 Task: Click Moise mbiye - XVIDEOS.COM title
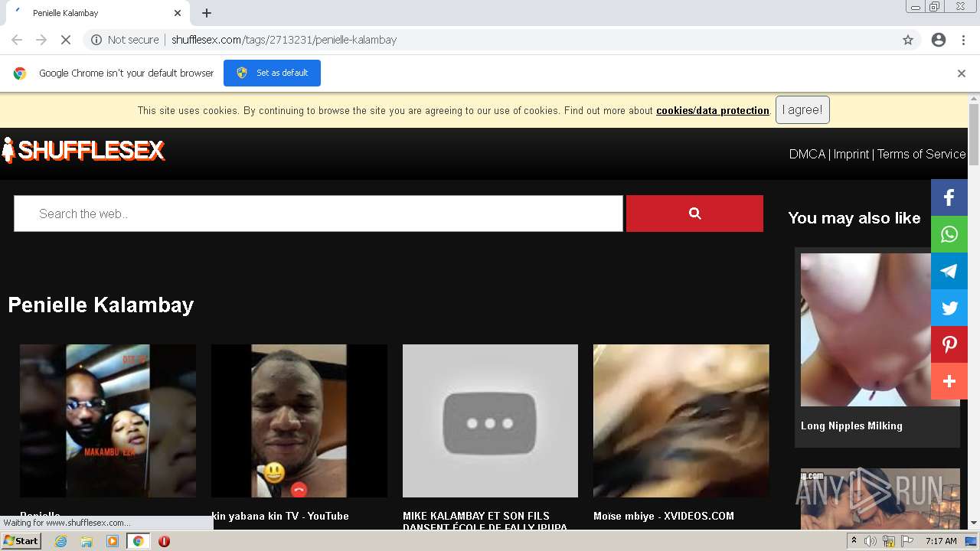click(664, 516)
